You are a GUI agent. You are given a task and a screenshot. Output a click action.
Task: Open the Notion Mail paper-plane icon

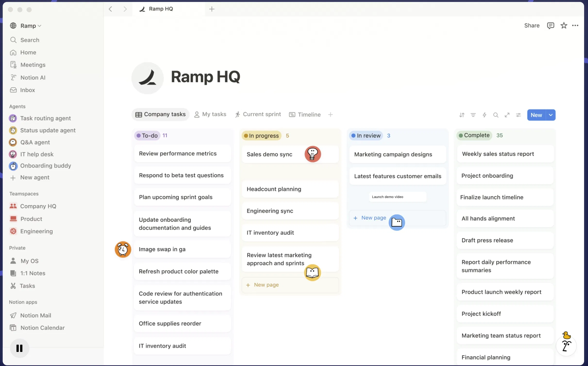(13, 315)
